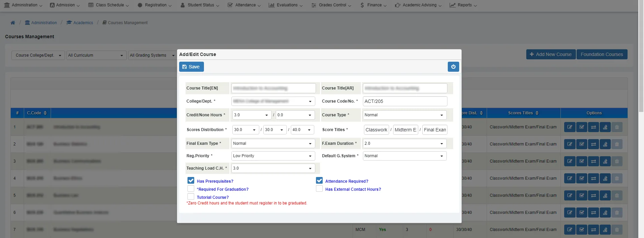Click the stamp icon for row 7
Viewport: 644px width, 238px height.
tap(605, 230)
